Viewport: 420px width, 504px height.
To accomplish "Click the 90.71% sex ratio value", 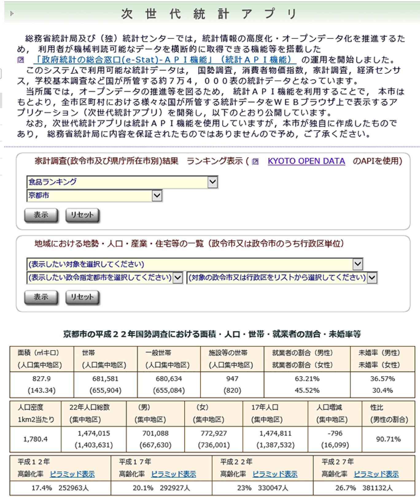I will pyautogui.click(x=388, y=439).
